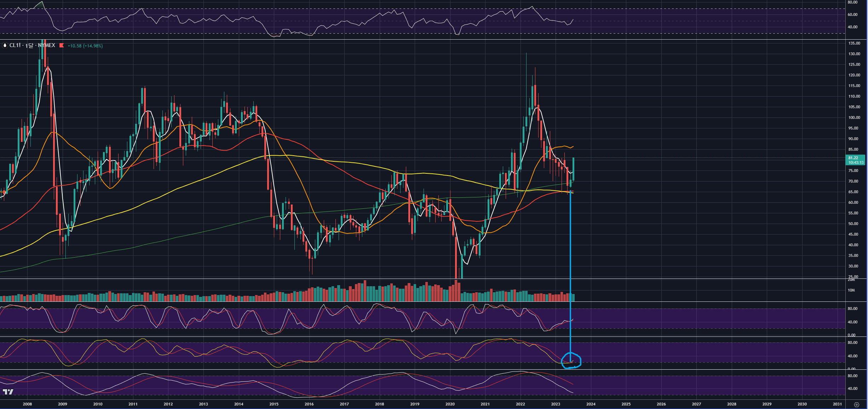Click the 2022 price spike candle wick
The width and height of the screenshot is (868, 409).
(x=526, y=71)
